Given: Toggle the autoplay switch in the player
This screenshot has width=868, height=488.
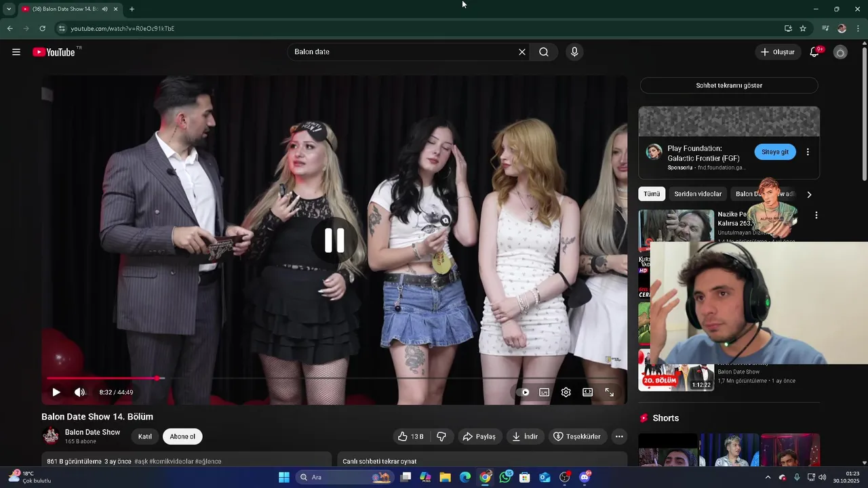Looking at the screenshot, I should [x=523, y=392].
